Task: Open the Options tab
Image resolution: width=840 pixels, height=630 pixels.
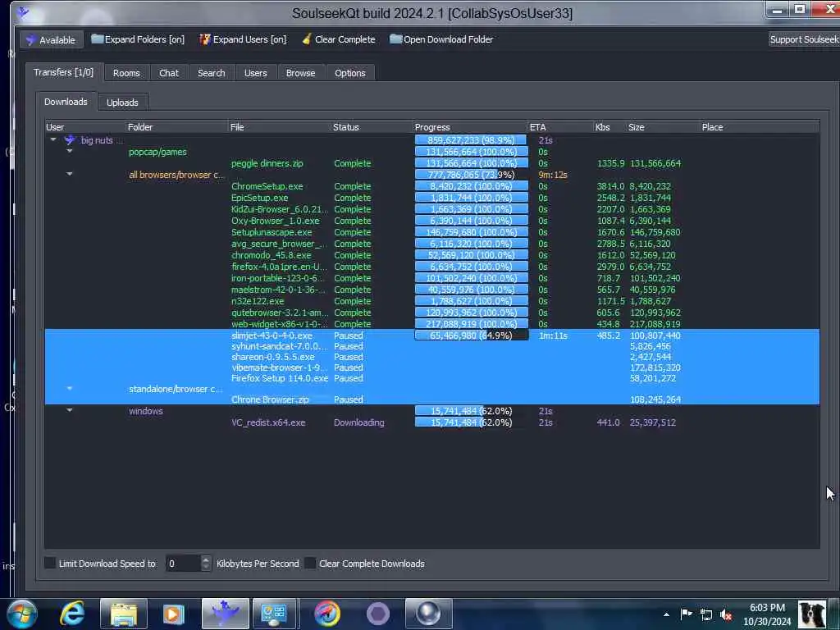Action: 349,73
